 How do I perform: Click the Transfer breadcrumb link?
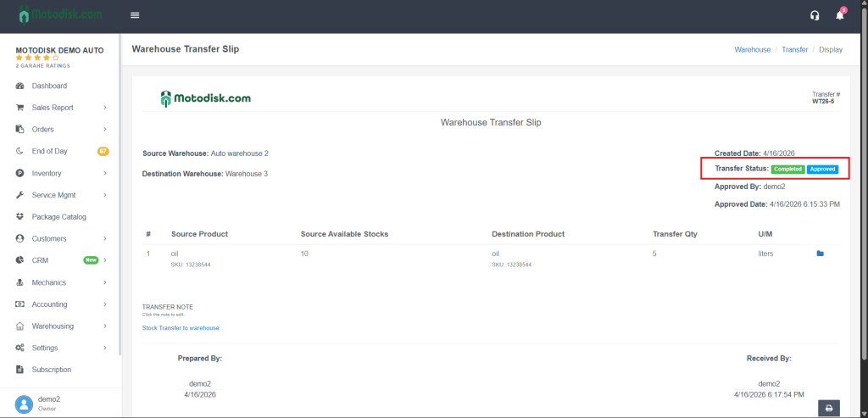pyautogui.click(x=794, y=50)
